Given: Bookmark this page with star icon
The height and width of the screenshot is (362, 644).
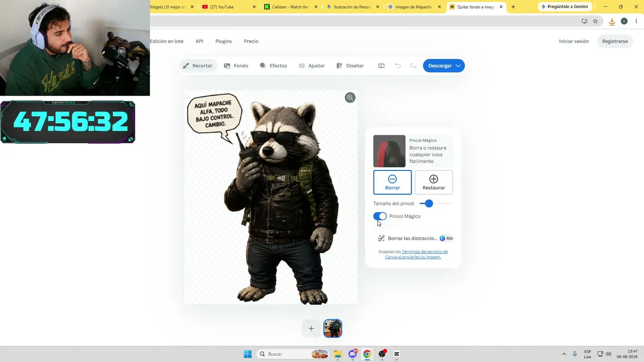Looking at the screenshot, I should pyautogui.click(x=595, y=21).
